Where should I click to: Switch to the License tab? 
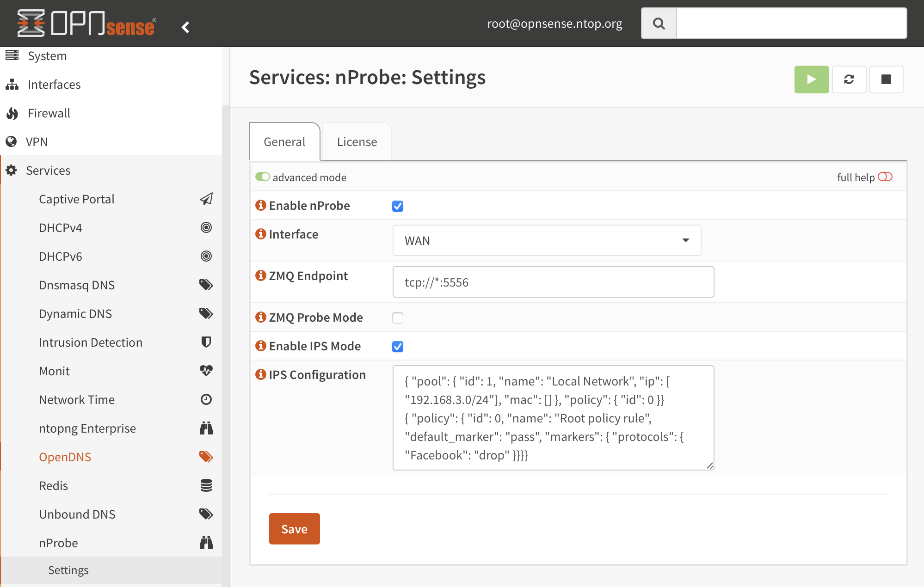357,142
